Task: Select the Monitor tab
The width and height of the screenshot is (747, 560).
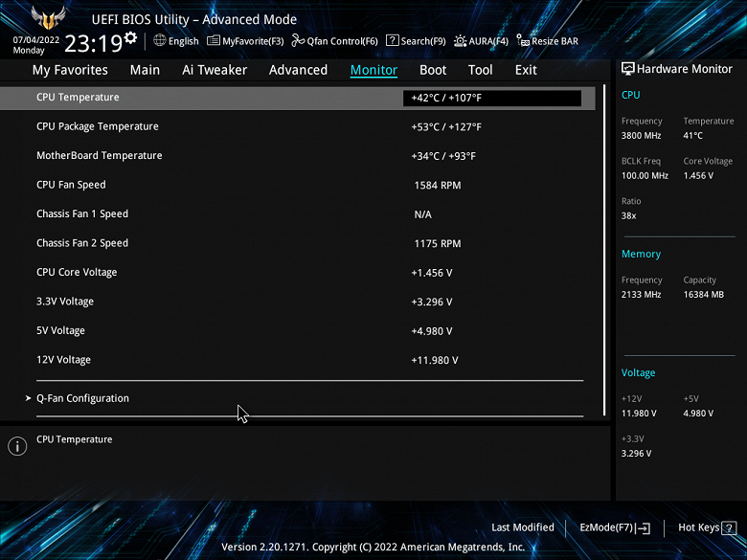Action: [373, 70]
